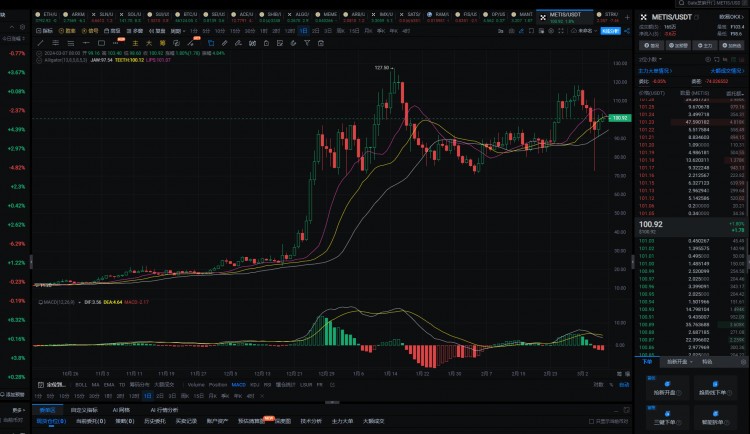Enable the EMA overlay indicator
Screen dimensions: 750x434
click(x=109, y=385)
